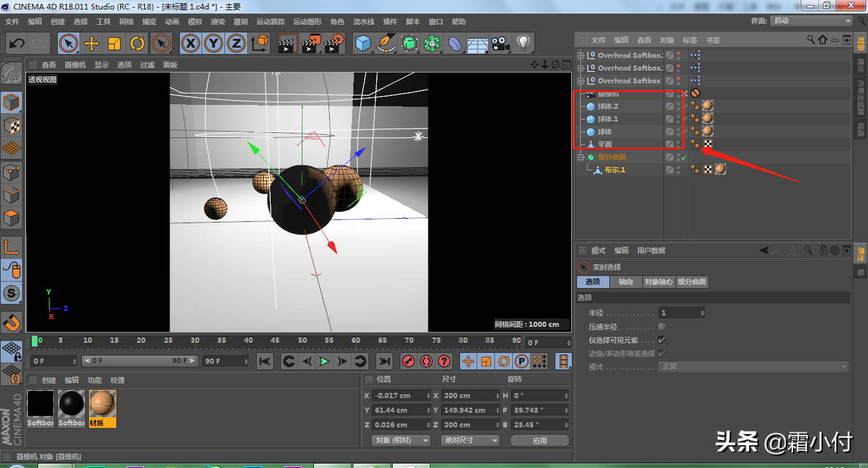
Task: Toggle visibility dots for 球体.2
Action: 678,106
